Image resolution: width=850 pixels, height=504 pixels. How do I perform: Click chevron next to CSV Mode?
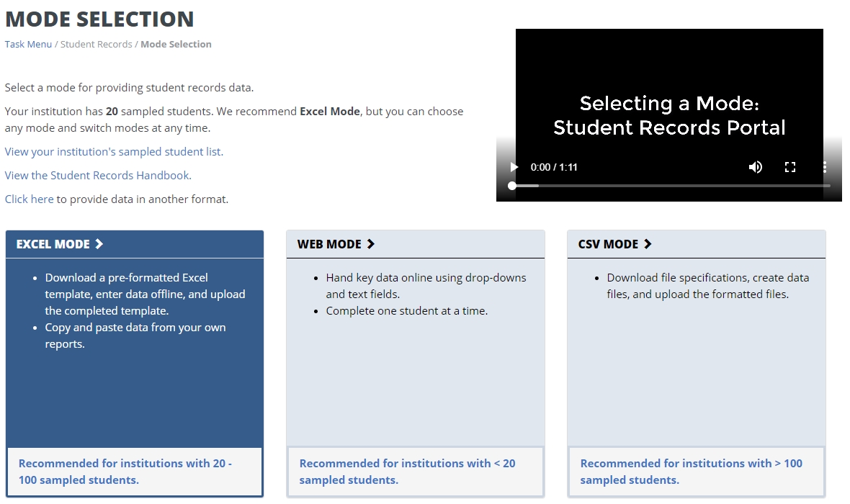coord(648,244)
